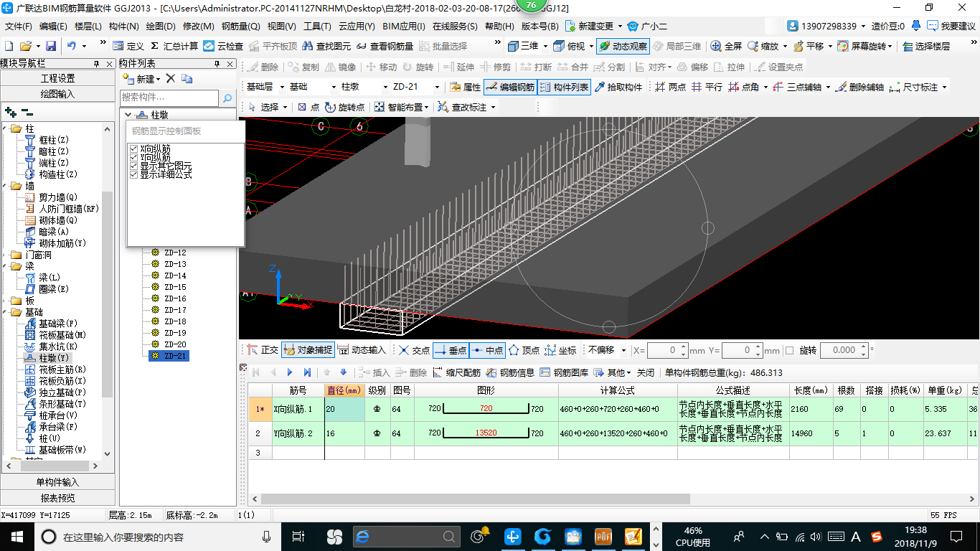Open 云检查 cloud check
Viewport: 980px width, 551px height.
[x=223, y=46]
